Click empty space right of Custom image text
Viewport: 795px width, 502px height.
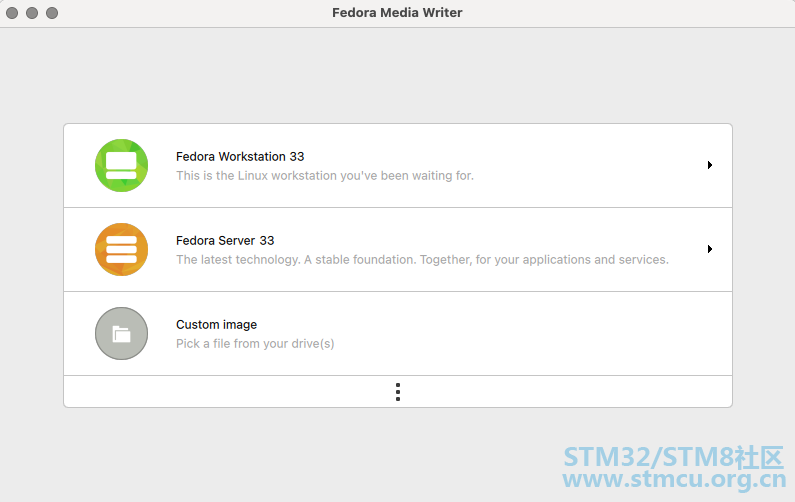click(507, 334)
